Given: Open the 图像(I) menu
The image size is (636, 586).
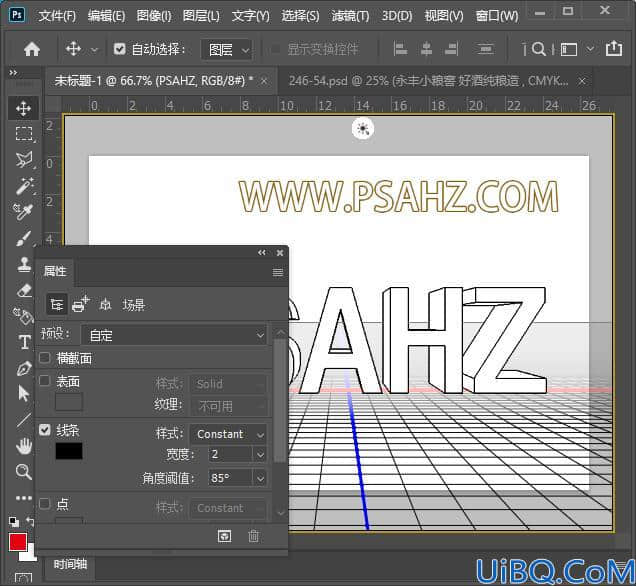Looking at the screenshot, I should point(154,16).
